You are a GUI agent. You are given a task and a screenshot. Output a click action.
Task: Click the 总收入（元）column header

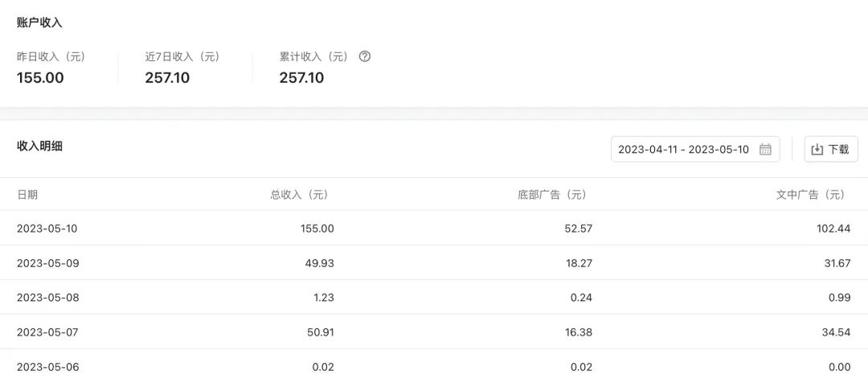tap(299, 195)
